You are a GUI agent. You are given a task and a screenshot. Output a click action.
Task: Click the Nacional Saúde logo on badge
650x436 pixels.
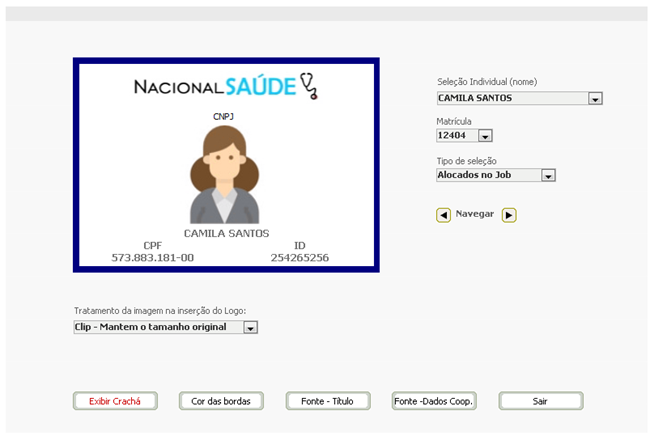226,86
